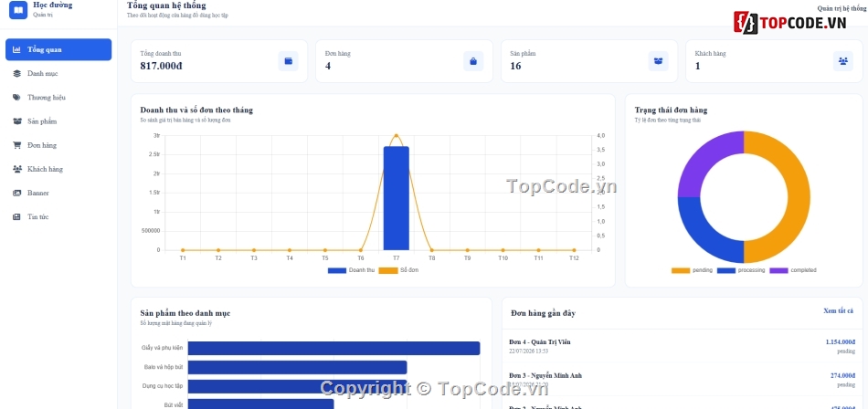
Task: Click the Bút viết category bar
Action: (x=260, y=404)
